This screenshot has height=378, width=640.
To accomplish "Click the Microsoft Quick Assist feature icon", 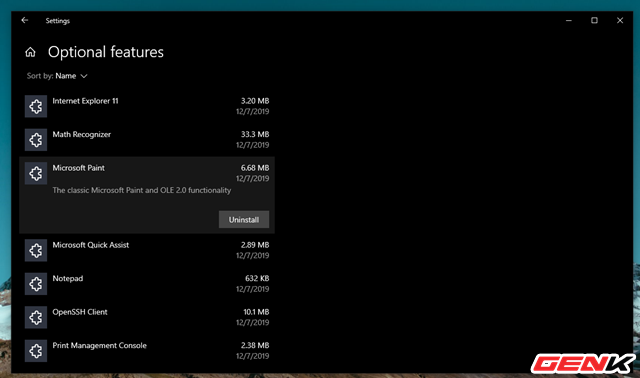I will pos(36,250).
